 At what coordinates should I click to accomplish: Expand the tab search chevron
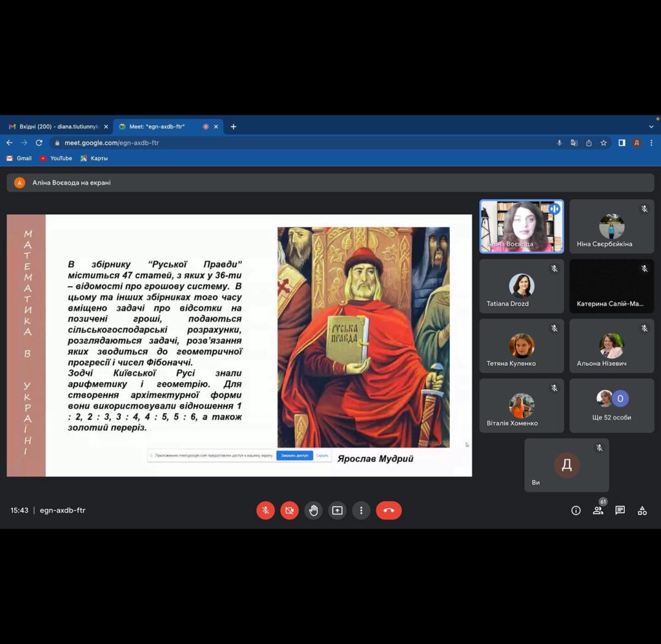(x=651, y=126)
